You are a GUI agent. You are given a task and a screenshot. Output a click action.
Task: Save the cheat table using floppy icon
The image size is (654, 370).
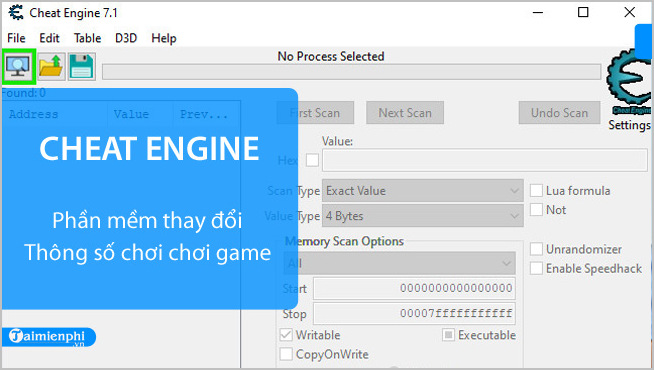click(82, 67)
